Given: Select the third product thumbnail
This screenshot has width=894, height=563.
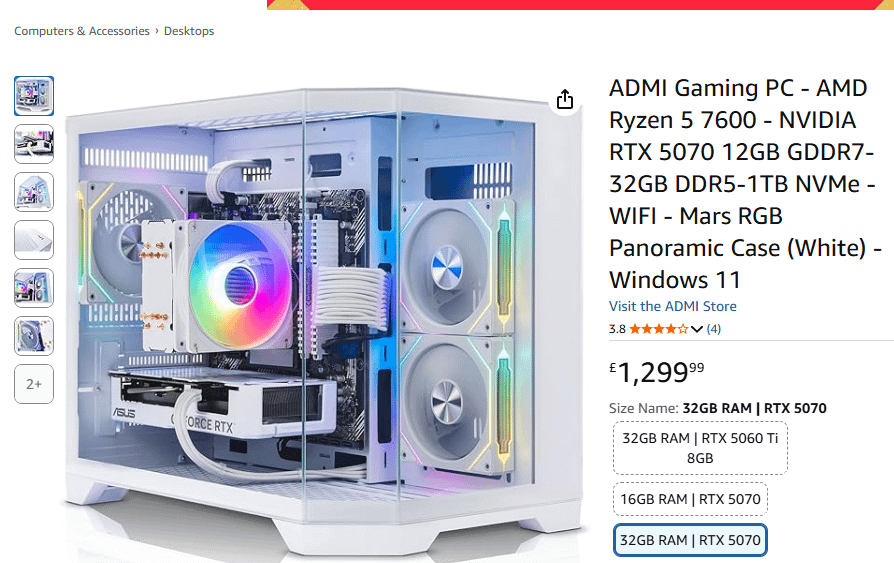Looking at the screenshot, I should coord(34,192).
